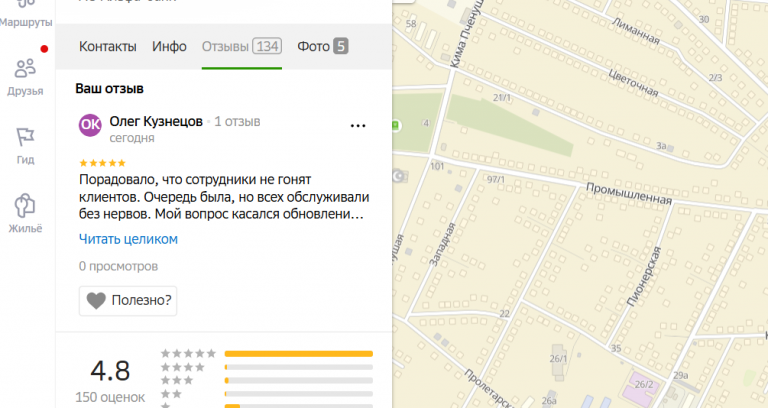Click the Ваш отзыв heading
This screenshot has height=408, width=768.
point(109,89)
